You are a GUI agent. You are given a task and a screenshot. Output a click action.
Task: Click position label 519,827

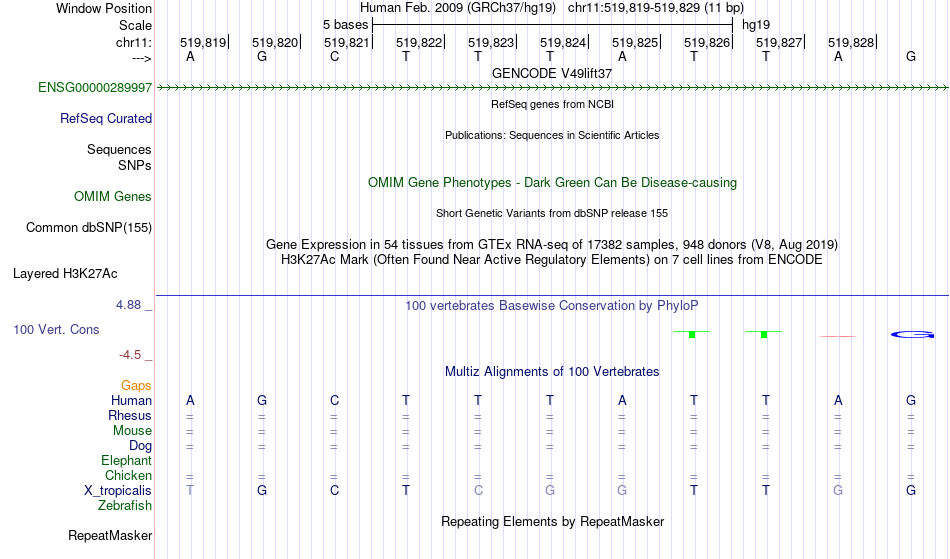[x=780, y=42]
